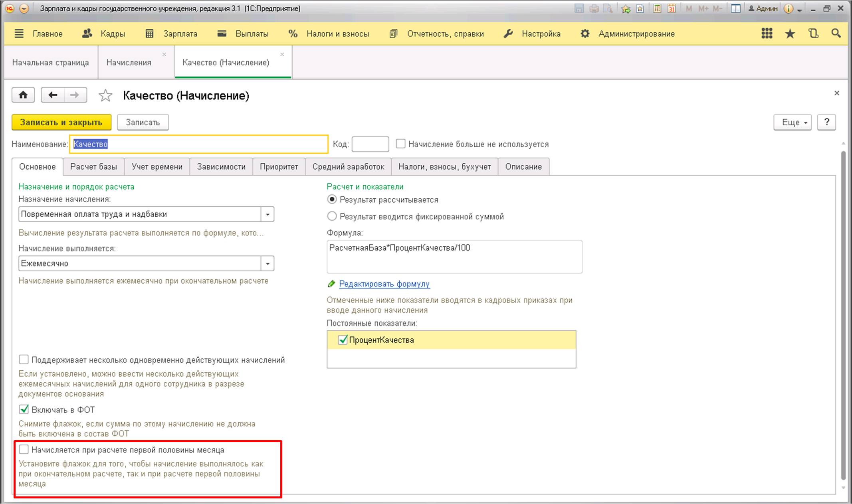Select 'Результат вводится фиксированной суммой' radio
Screen dimensions: 852x504
[x=332, y=216]
